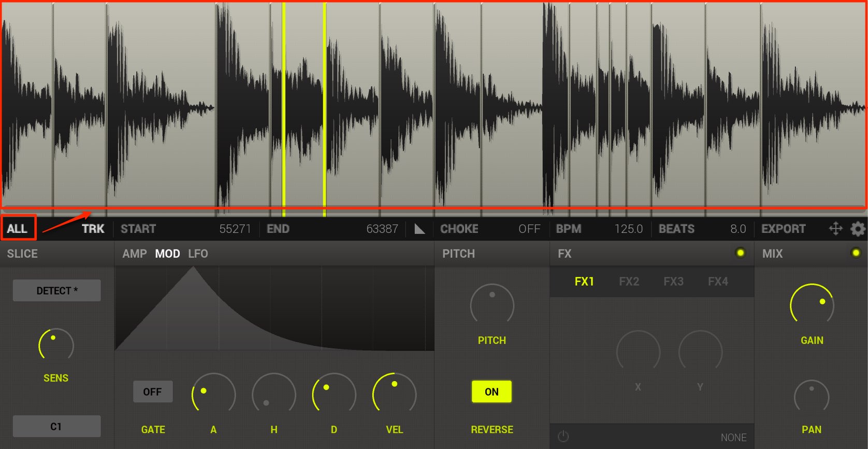Select ALL slices mode

coord(17,229)
